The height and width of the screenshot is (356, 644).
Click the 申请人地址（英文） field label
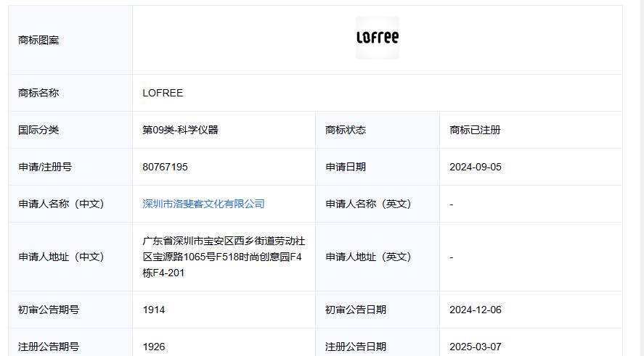pos(368,257)
